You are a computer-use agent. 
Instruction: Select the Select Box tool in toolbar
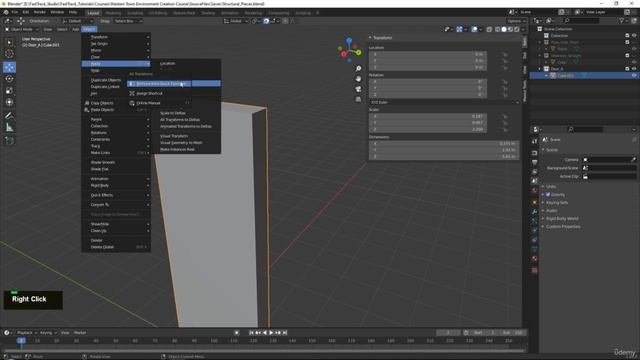[x=9, y=42]
